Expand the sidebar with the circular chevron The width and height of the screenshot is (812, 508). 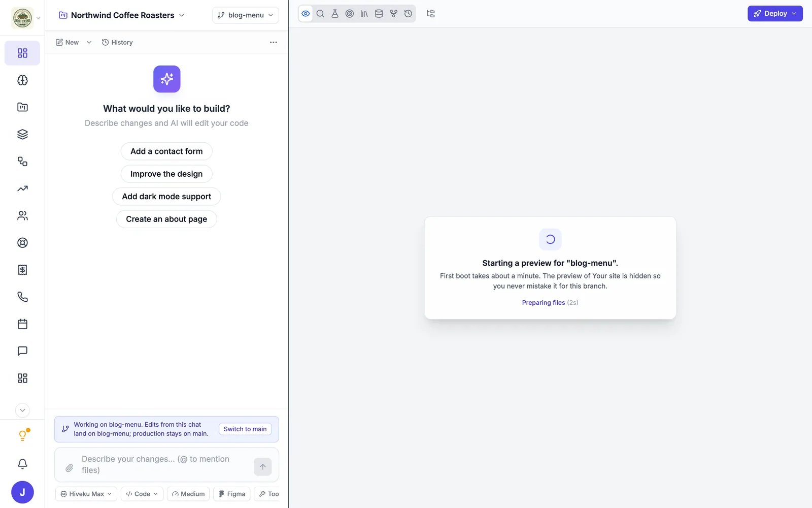coord(22,410)
